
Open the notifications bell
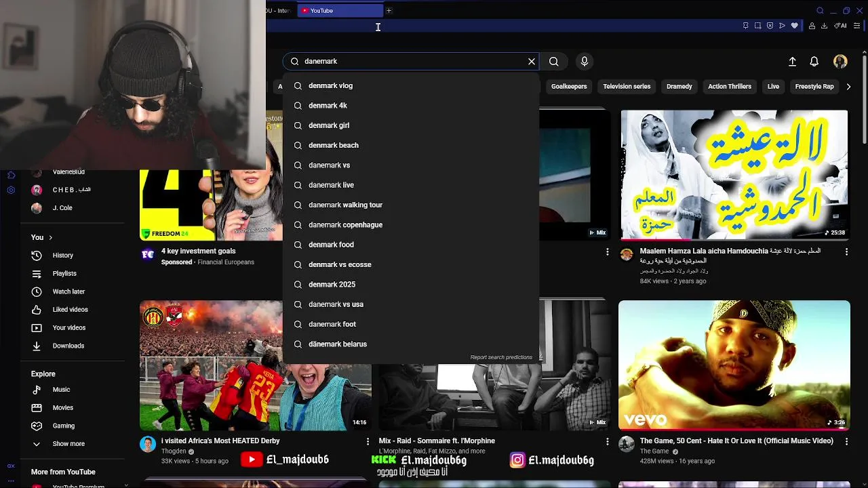814,61
